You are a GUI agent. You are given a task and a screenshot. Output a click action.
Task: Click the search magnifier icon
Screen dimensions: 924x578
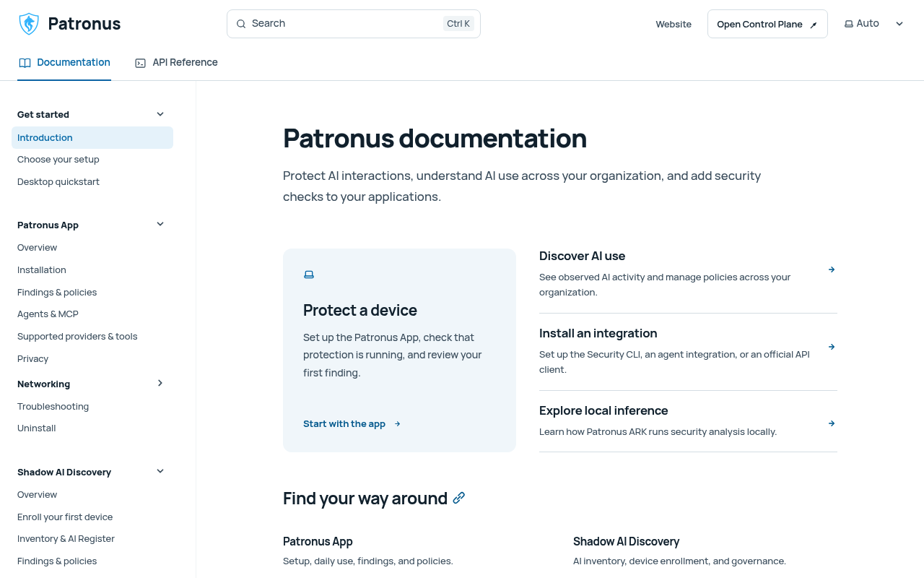tap(241, 24)
